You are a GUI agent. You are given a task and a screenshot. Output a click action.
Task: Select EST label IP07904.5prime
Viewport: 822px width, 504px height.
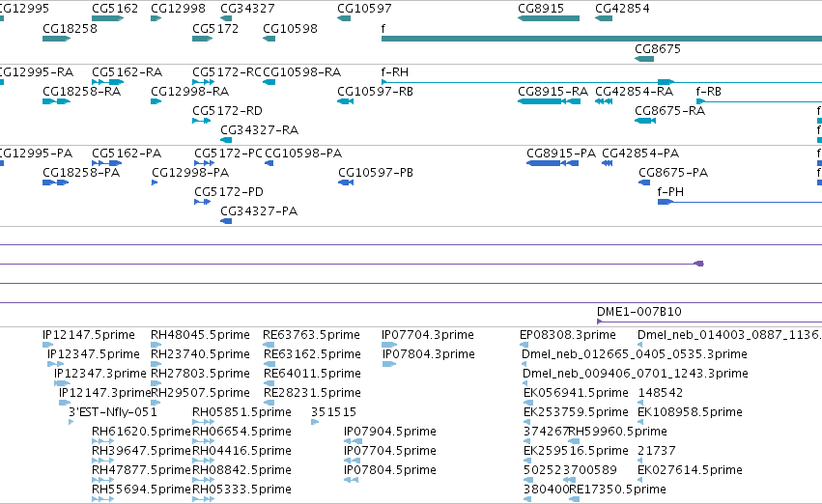[390, 432]
